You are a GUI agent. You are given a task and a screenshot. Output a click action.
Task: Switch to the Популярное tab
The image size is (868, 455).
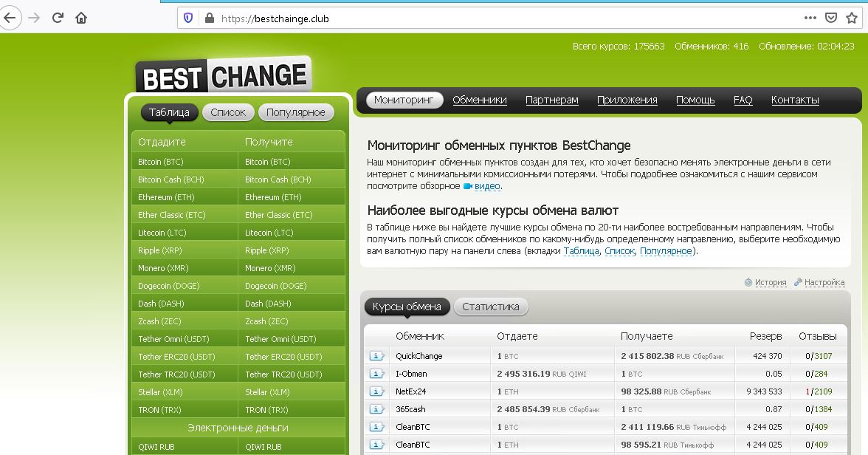point(296,112)
